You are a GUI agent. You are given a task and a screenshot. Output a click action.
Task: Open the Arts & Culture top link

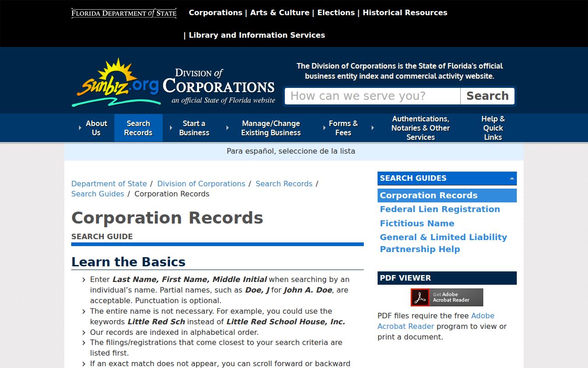tap(280, 12)
